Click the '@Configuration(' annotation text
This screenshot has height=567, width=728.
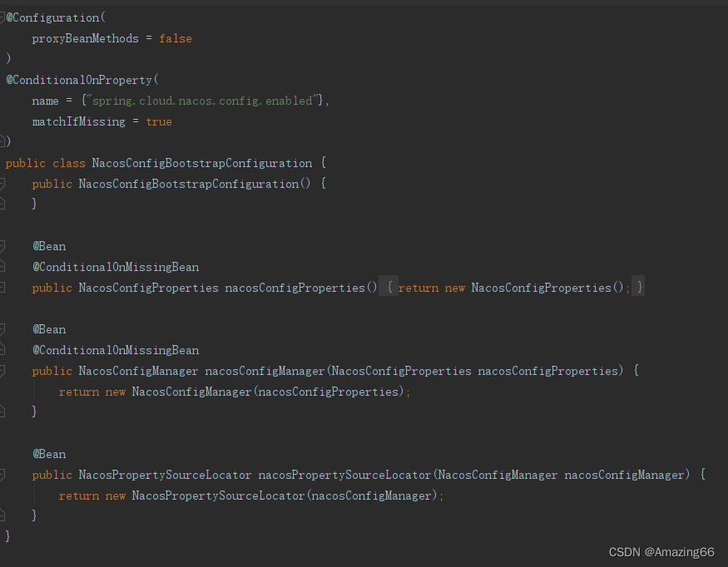point(57,17)
